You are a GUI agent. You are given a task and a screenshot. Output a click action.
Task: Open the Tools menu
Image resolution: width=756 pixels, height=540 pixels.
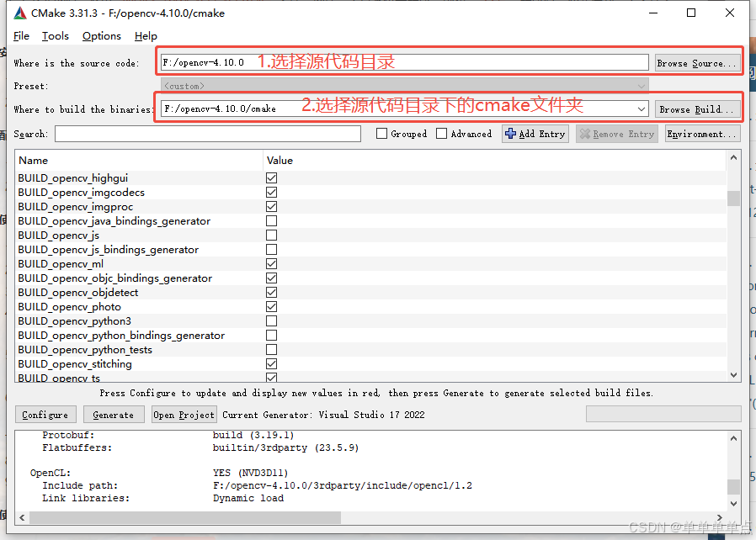[56, 36]
